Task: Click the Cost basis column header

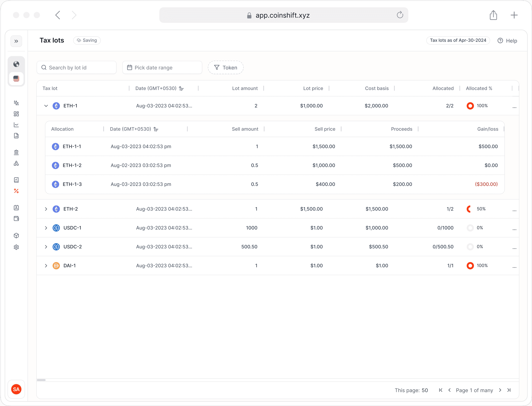Action: [377, 88]
